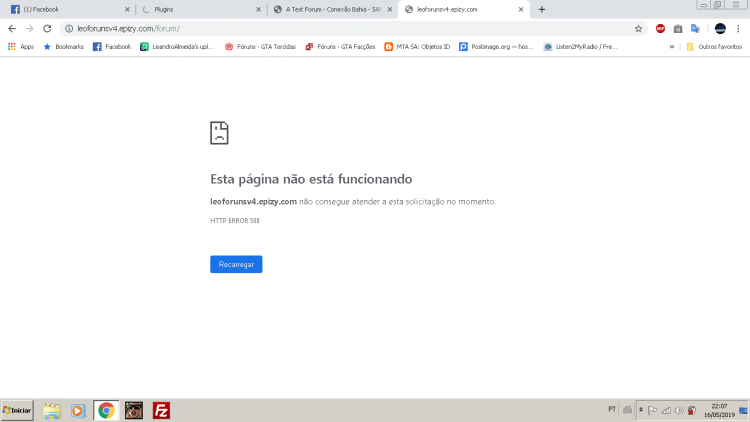Open a new tab with the plus button

click(x=542, y=9)
